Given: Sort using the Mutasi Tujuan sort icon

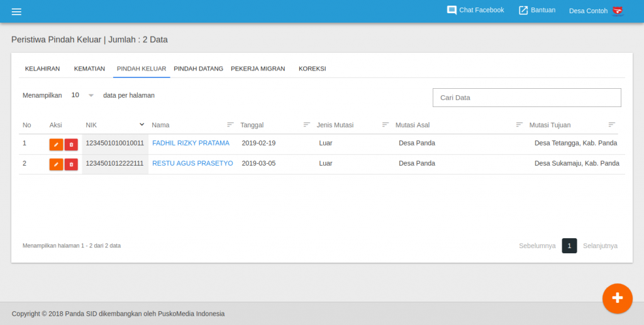Looking at the screenshot, I should pyautogui.click(x=612, y=124).
